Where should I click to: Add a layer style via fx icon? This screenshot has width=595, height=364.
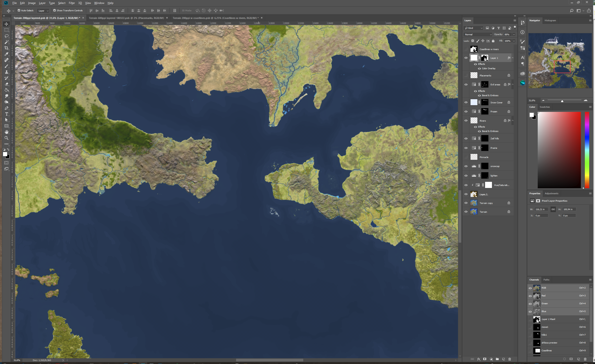pos(479,359)
